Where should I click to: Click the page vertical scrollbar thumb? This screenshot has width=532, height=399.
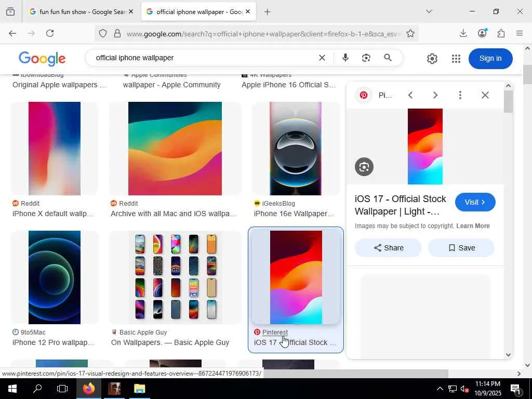click(527, 74)
